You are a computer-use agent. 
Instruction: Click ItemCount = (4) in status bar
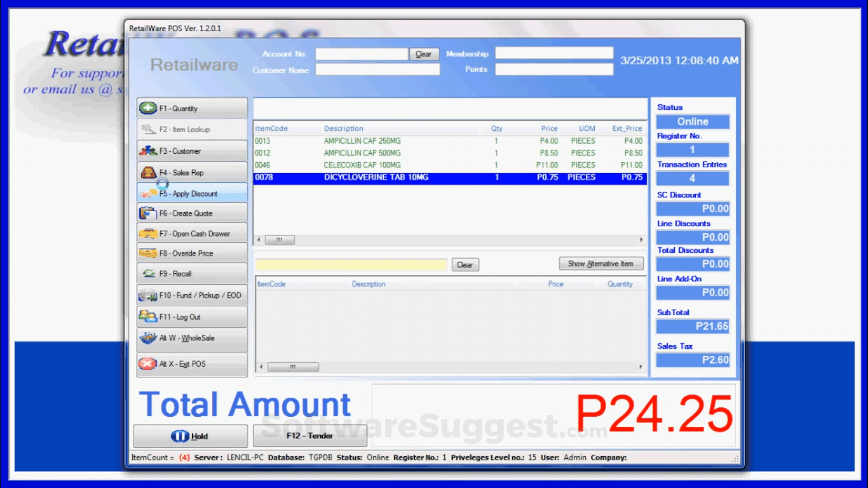(x=160, y=457)
